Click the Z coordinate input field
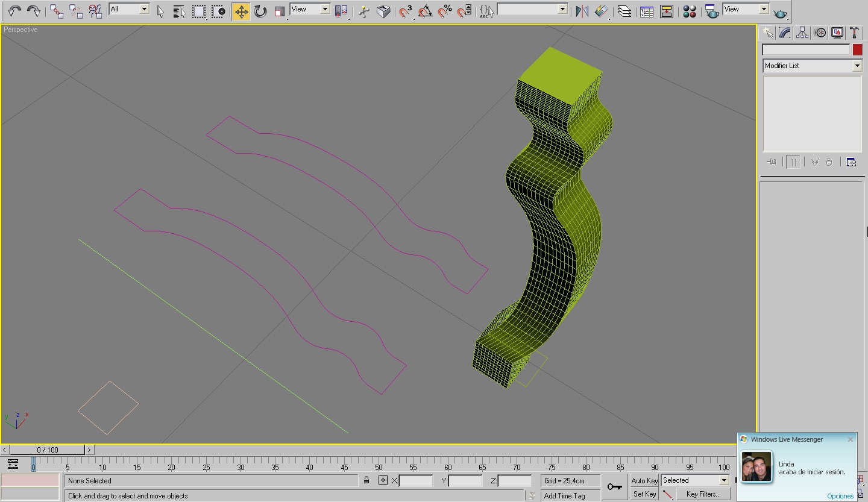The image size is (868, 502). 515,480
